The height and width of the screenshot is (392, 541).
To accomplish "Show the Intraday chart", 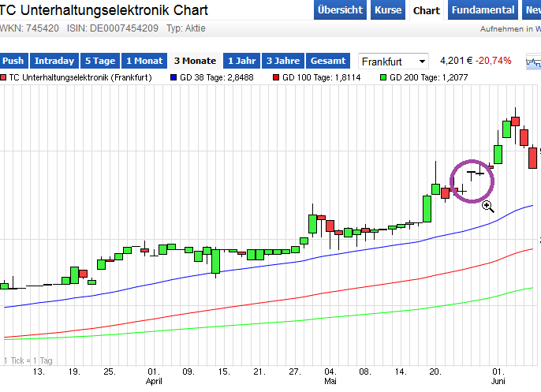I will 54,61.
